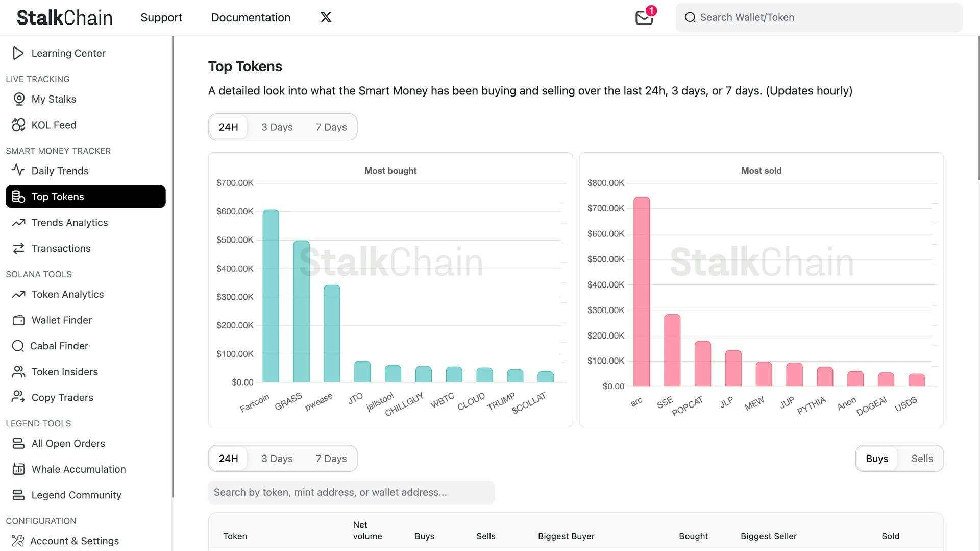Image resolution: width=980 pixels, height=551 pixels.
Task: Click the Sold column header
Action: 890,536
